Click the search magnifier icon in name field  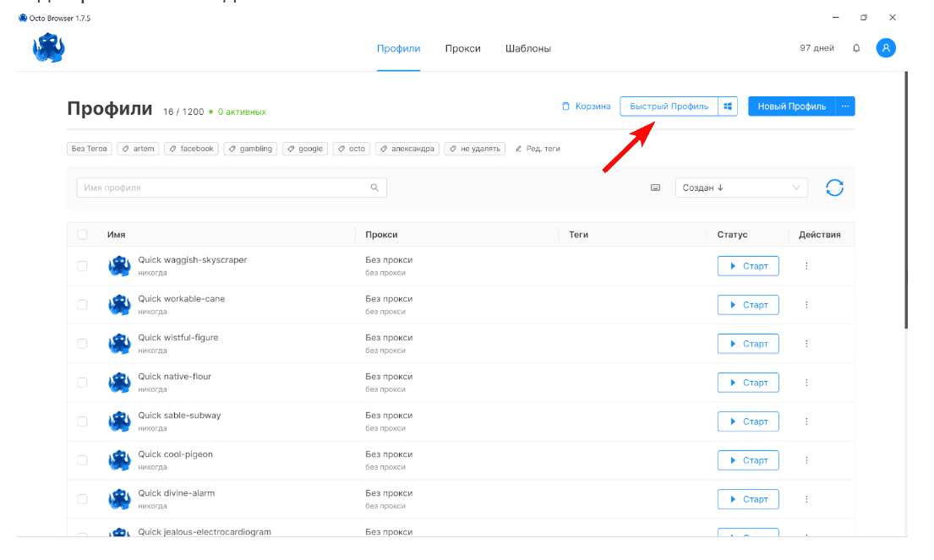pyautogui.click(x=374, y=188)
